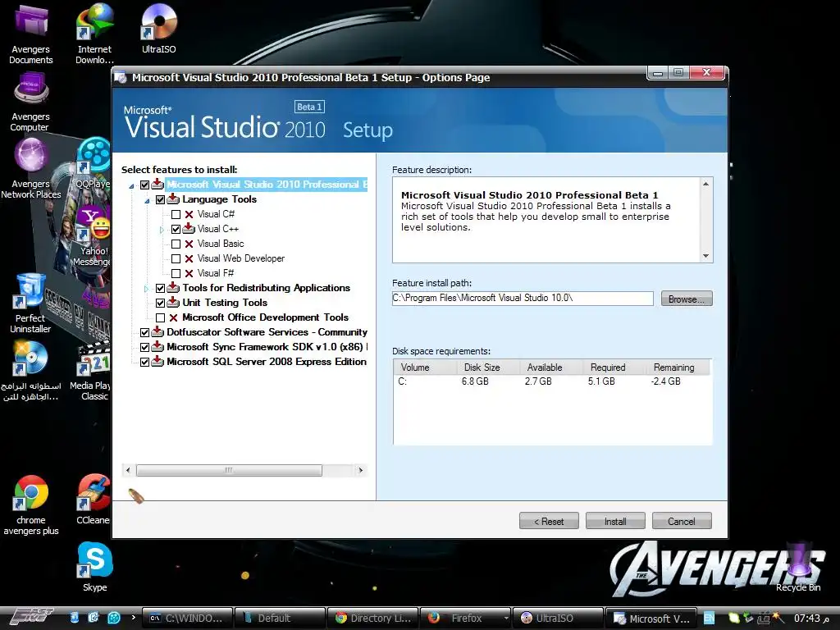Open the UltraISO desktop shortcut

point(158,28)
